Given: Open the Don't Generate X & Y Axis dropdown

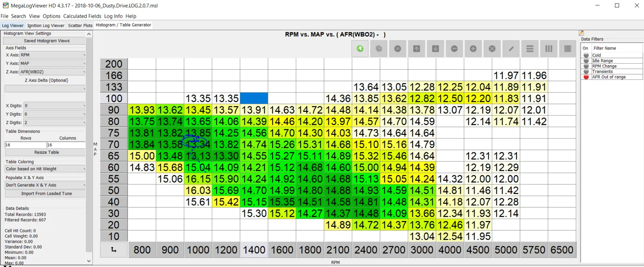Looking at the screenshot, I should click(45, 185).
